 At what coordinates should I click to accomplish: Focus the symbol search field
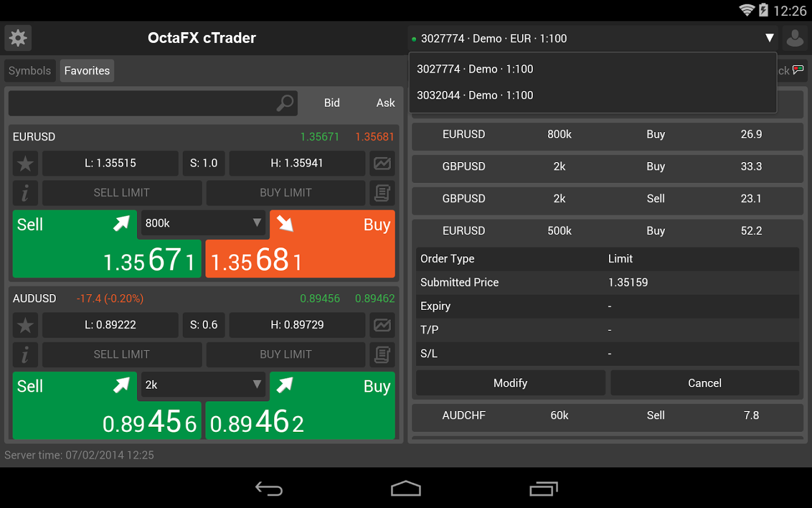pyautogui.click(x=153, y=103)
